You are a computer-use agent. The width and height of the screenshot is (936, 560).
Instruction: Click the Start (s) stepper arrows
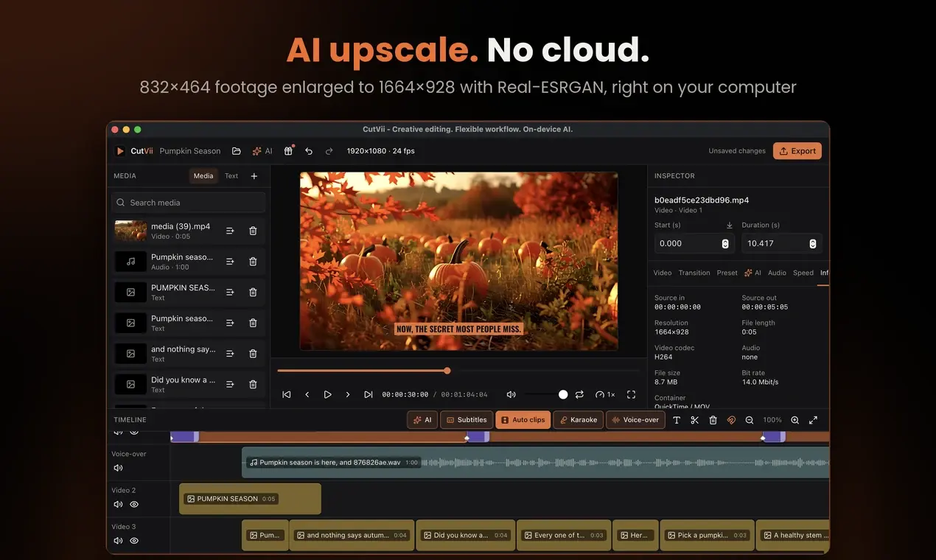(x=725, y=243)
